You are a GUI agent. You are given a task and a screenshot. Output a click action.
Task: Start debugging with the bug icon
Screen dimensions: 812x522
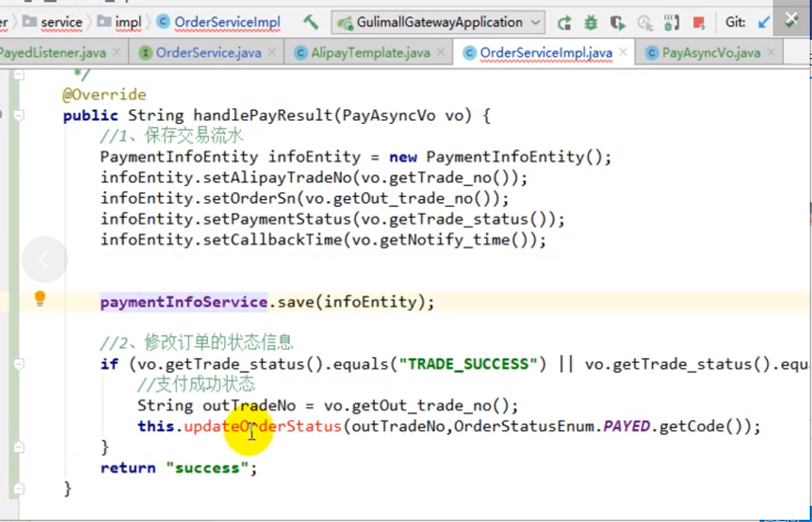click(x=590, y=23)
